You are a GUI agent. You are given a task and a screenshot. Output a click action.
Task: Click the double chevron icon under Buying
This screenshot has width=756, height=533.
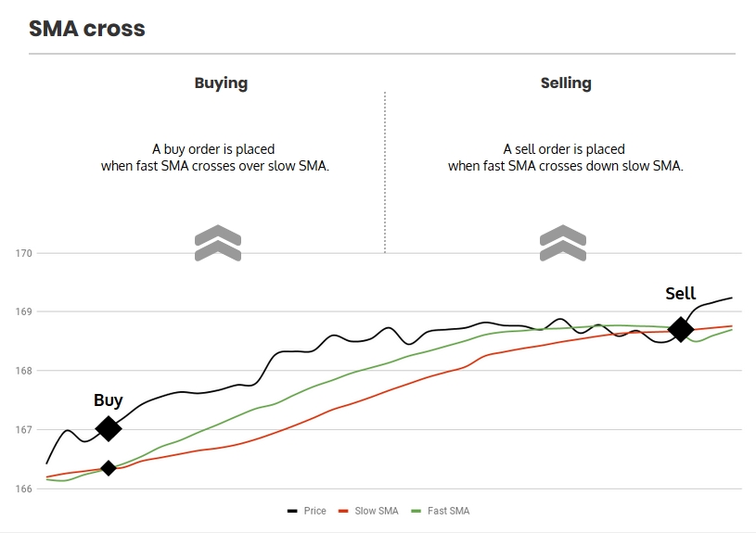click(x=218, y=243)
